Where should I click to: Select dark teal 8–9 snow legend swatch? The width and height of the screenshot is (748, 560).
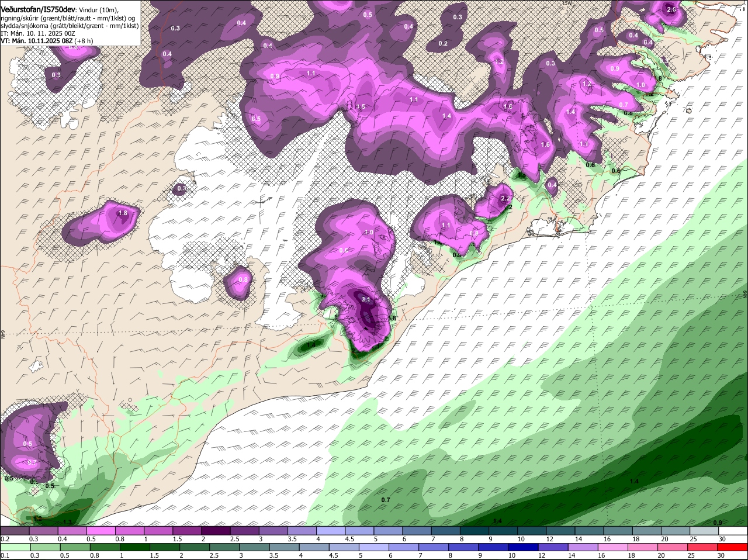click(x=475, y=530)
